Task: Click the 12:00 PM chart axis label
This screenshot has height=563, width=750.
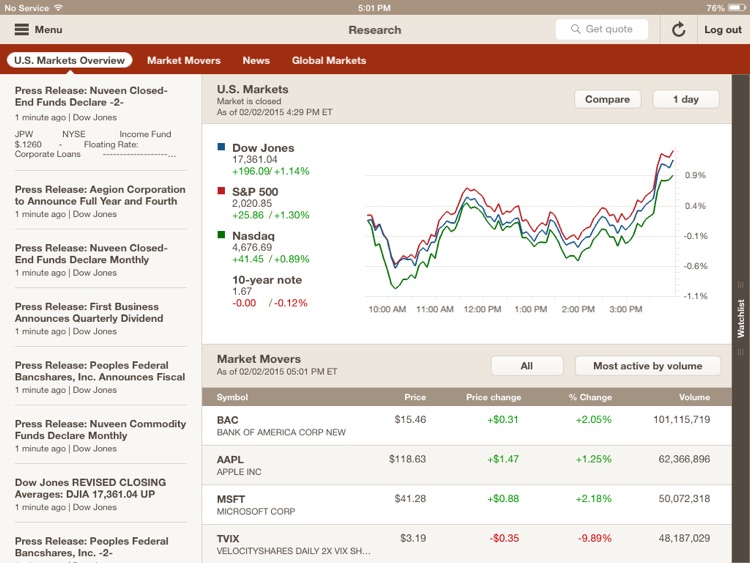Action: 482,309
